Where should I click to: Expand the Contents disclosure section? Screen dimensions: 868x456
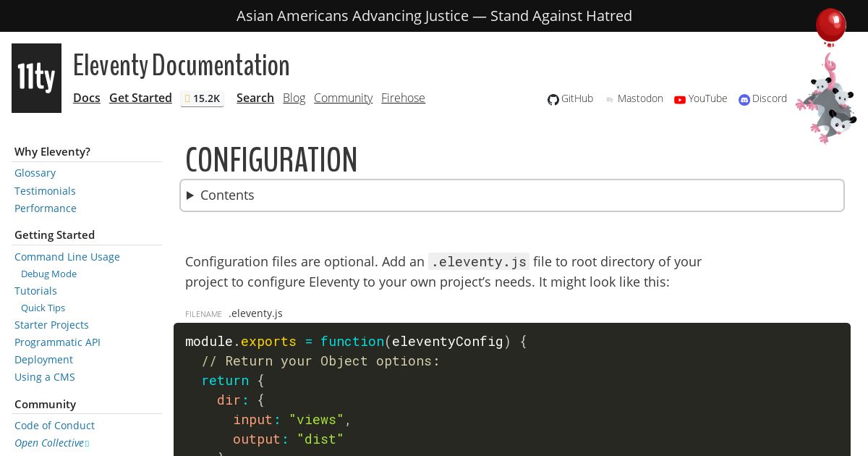pos(226,195)
